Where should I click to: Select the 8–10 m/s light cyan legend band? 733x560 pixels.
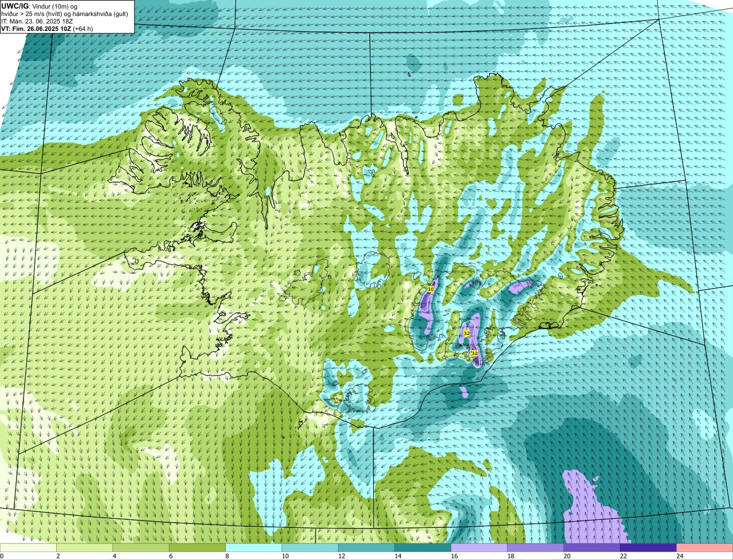254,547
